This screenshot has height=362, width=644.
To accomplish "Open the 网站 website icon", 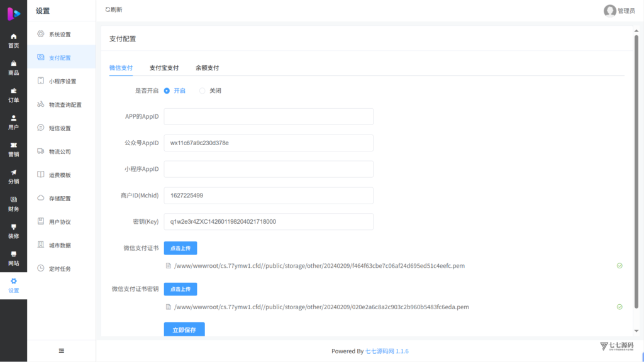I will pyautogui.click(x=14, y=254).
